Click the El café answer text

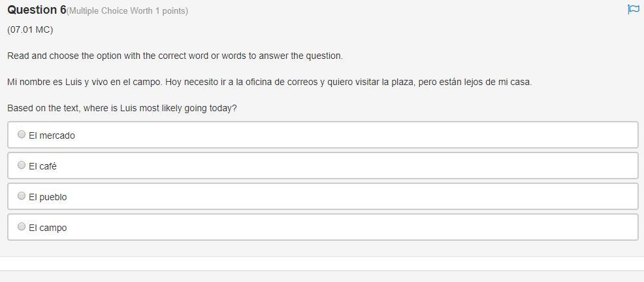(x=42, y=166)
